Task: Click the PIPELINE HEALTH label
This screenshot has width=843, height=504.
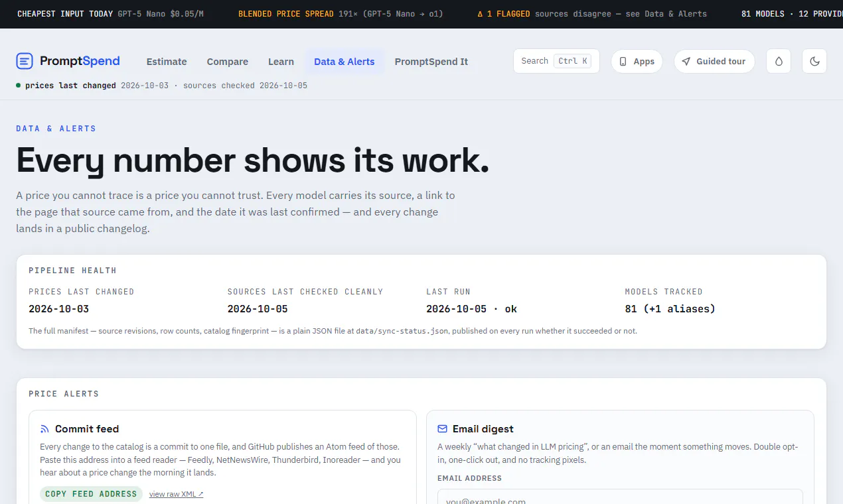Action: point(72,271)
